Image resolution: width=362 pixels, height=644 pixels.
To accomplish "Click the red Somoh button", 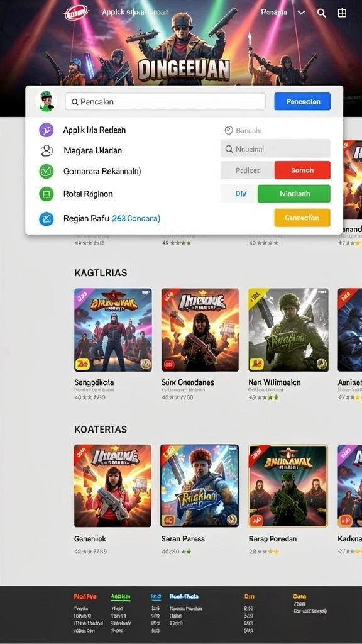I will click(302, 170).
